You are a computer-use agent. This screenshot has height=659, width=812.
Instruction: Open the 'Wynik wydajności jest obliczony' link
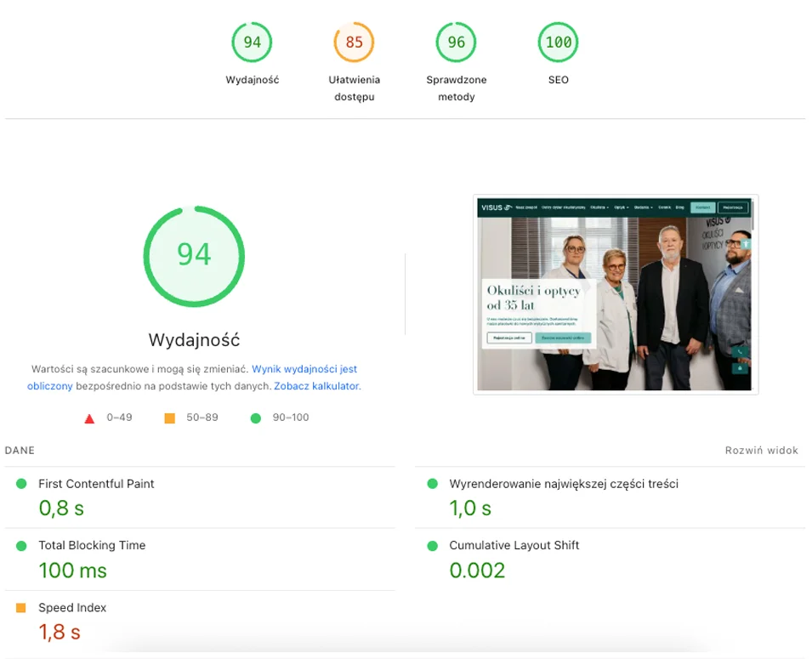[x=304, y=370]
